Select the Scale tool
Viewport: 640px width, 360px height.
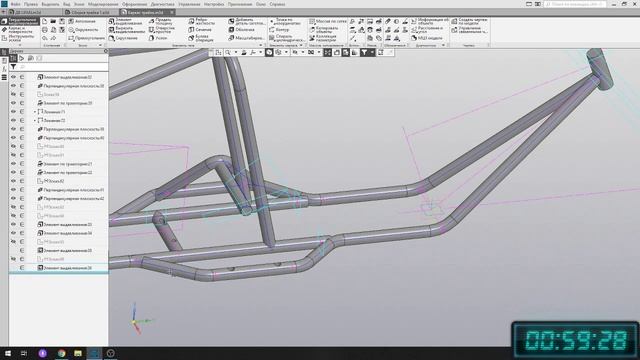[x=246, y=38]
